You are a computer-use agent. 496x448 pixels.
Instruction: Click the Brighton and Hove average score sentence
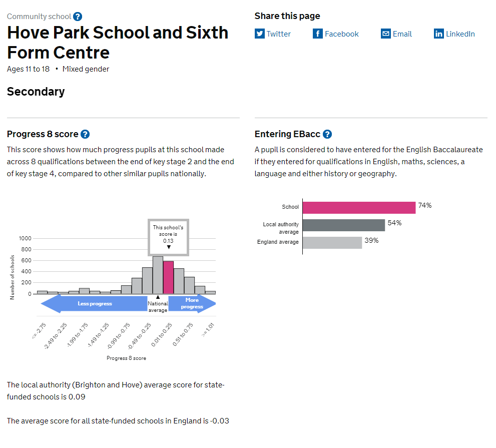pyautogui.click(x=116, y=391)
